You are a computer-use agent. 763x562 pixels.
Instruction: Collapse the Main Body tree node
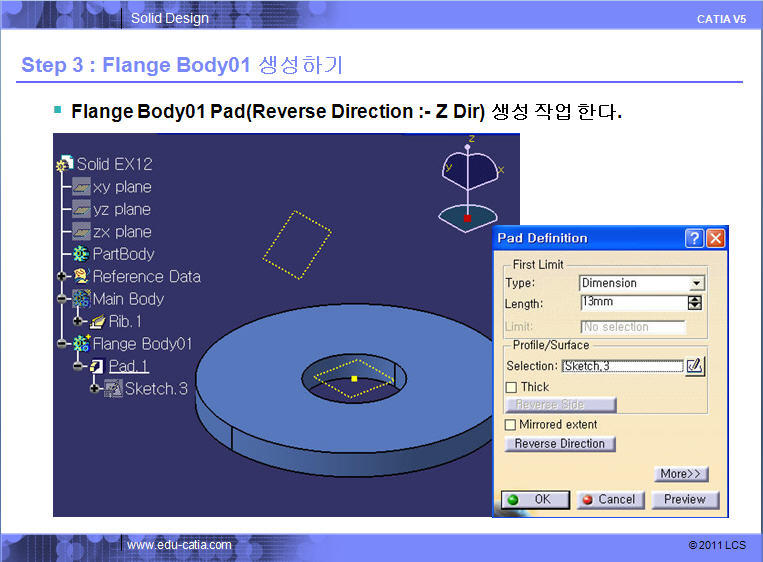point(62,299)
